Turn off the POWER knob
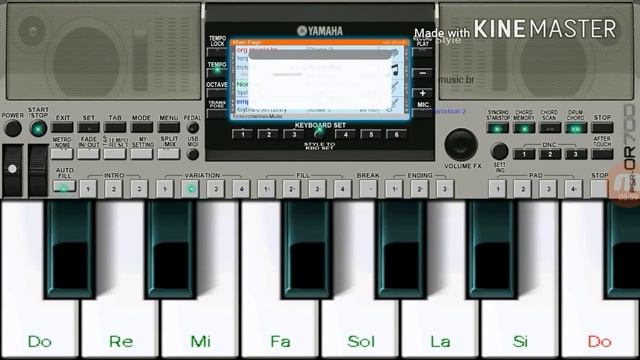This screenshot has width=640, height=360. point(12,129)
